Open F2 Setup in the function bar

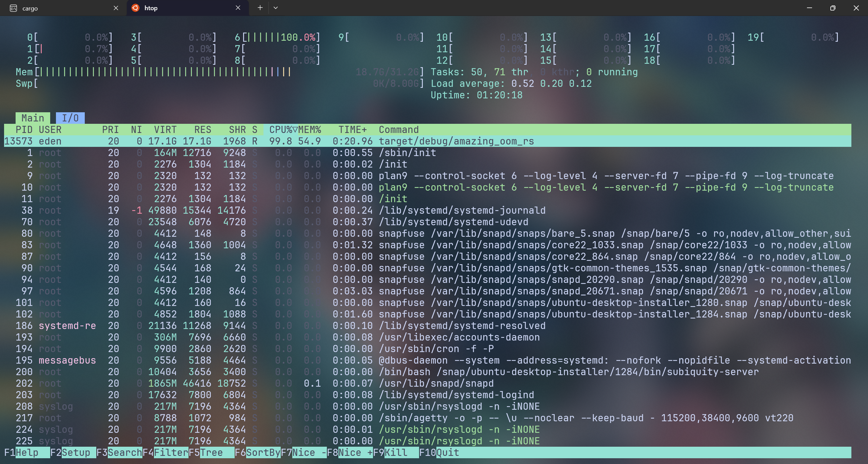click(73, 452)
